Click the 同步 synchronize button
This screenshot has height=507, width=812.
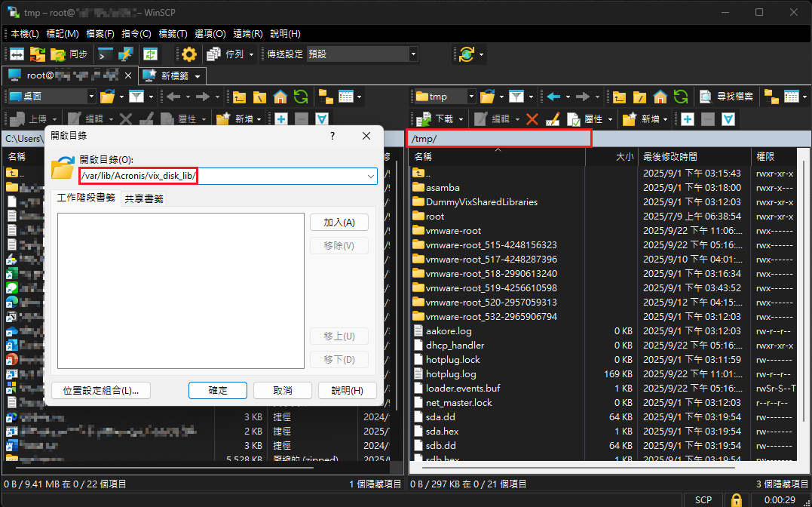click(x=69, y=54)
